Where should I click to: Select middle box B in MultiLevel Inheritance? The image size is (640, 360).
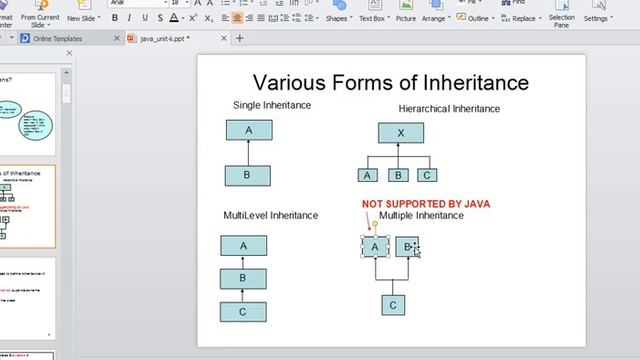click(243, 279)
